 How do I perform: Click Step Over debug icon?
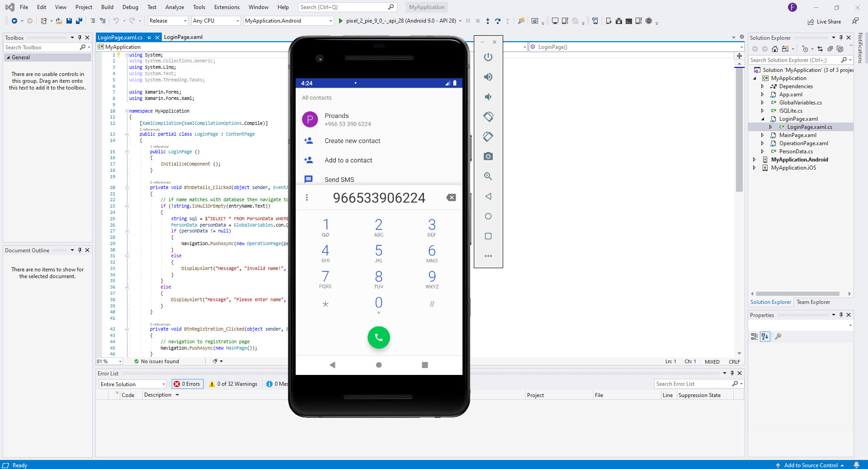click(x=498, y=21)
